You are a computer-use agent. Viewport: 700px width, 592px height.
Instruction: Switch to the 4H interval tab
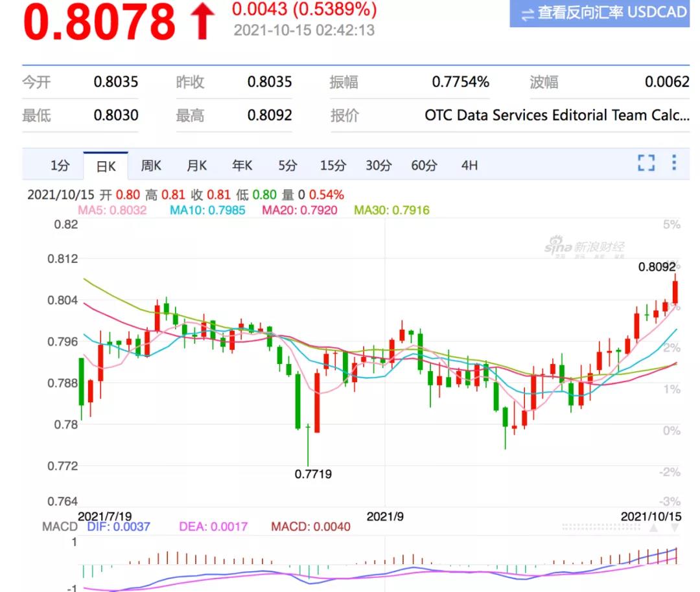[469, 166]
